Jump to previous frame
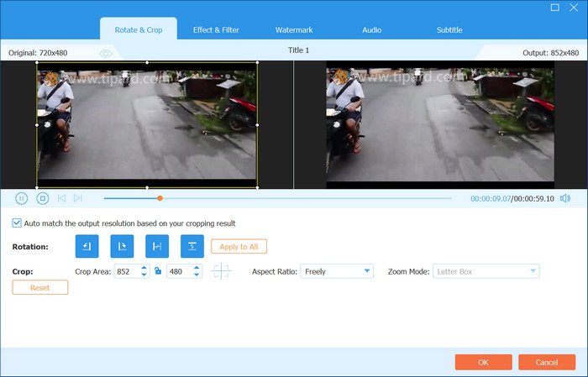Image resolution: width=588 pixels, height=377 pixels. point(61,198)
